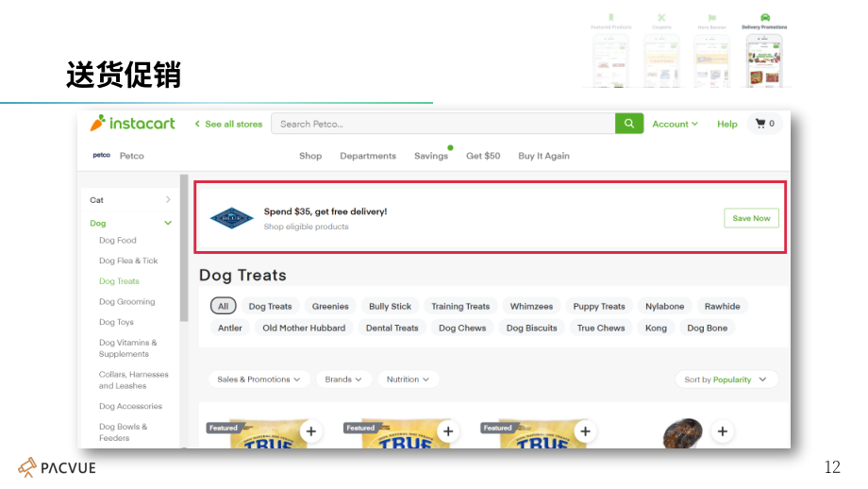Viewport: 868px width, 489px height.
Task: Open the Buy It Again tab
Action: pos(543,156)
